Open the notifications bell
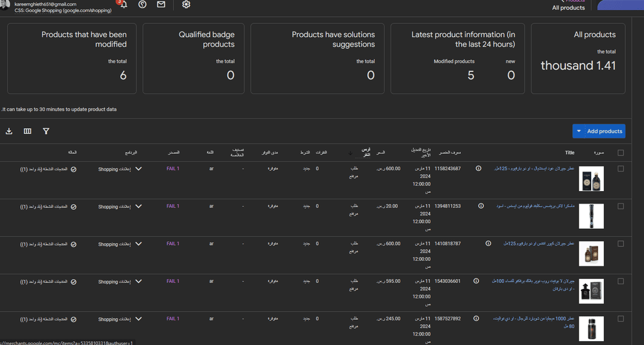This screenshot has width=644, height=345. (x=124, y=4)
